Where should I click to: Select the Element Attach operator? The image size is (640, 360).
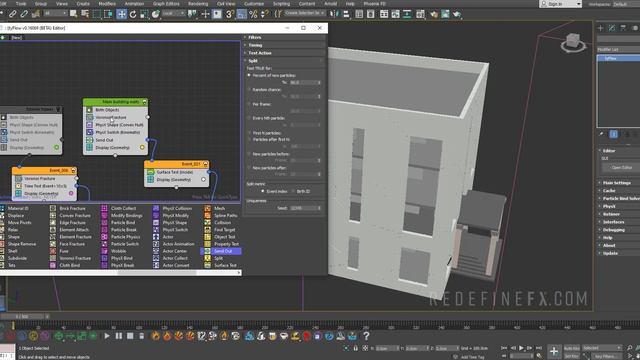click(74, 230)
